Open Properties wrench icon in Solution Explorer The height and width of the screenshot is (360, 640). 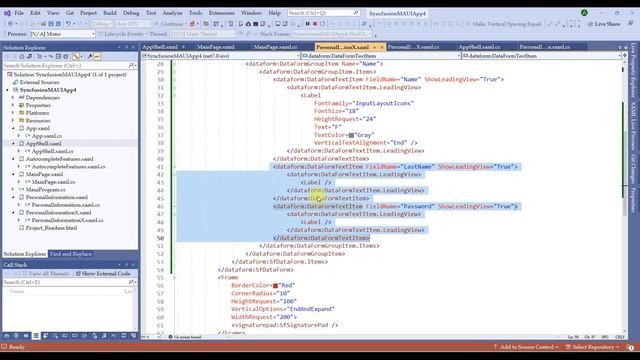[x=89, y=56]
